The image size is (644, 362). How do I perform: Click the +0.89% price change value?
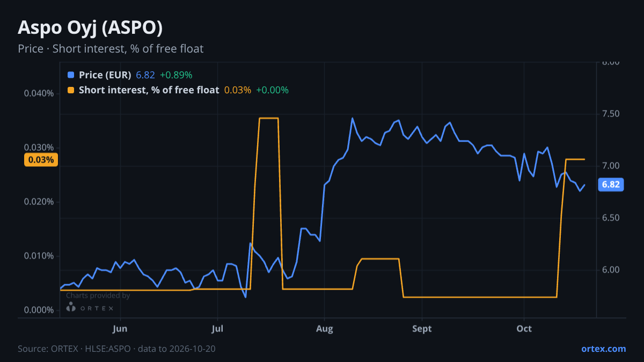coord(176,75)
